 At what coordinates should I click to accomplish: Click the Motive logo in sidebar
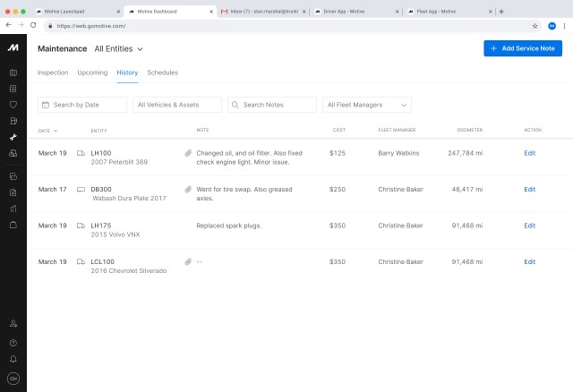[13, 47]
